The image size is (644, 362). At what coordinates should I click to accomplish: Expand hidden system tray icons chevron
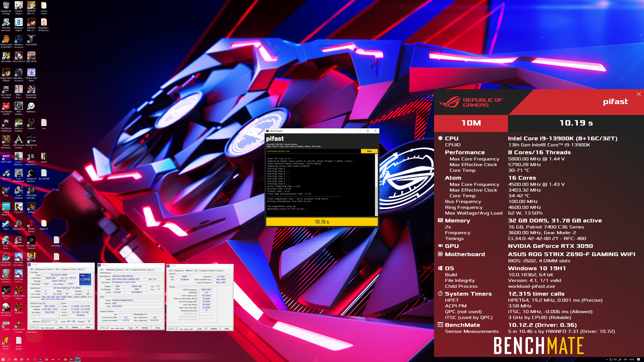(x=607, y=359)
